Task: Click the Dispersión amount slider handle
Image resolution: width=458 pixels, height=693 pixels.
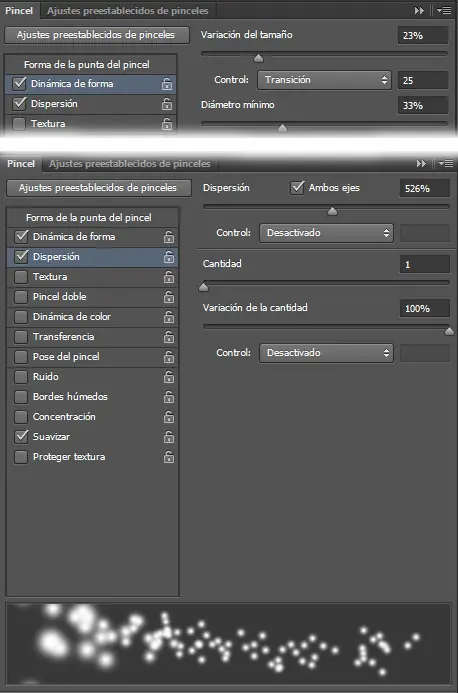Action: (332, 211)
